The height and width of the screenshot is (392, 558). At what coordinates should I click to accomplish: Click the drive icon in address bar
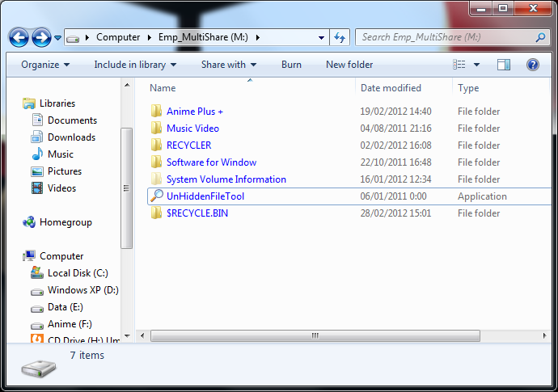coord(73,38)
